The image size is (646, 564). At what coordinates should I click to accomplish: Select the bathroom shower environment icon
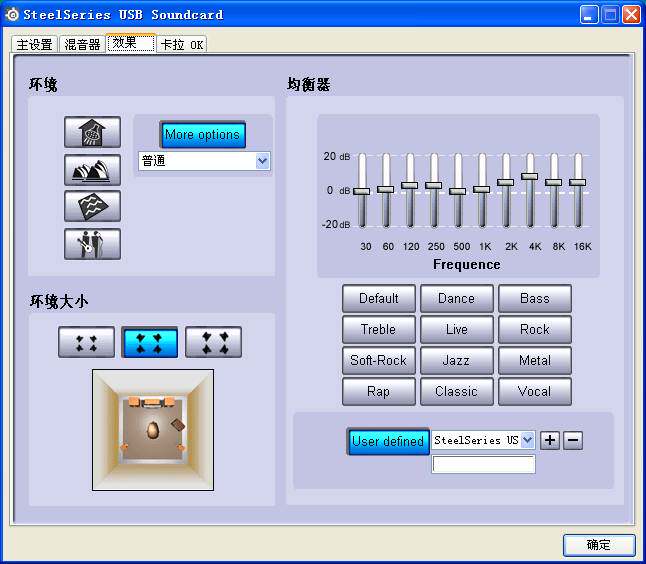(x=92, y=132)
